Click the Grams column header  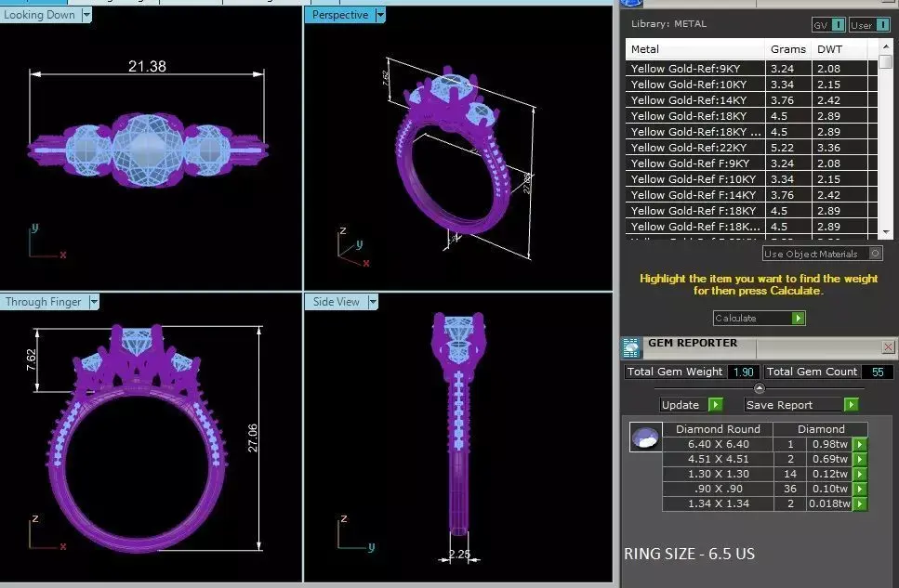pos(788,49)
